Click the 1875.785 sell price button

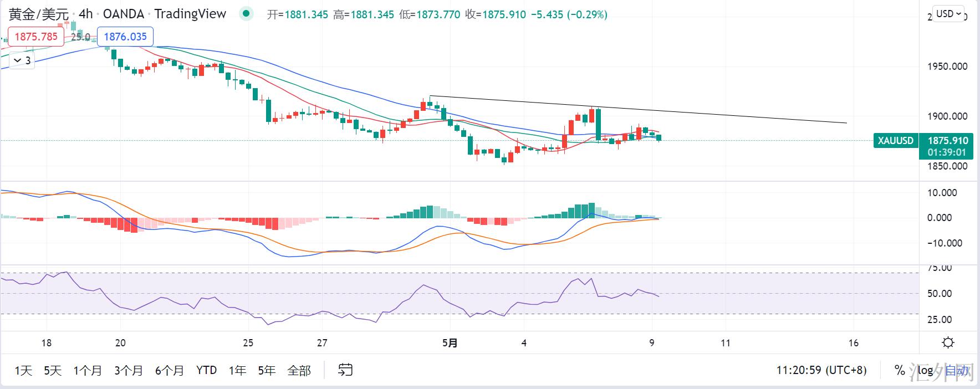coord(36,37)
